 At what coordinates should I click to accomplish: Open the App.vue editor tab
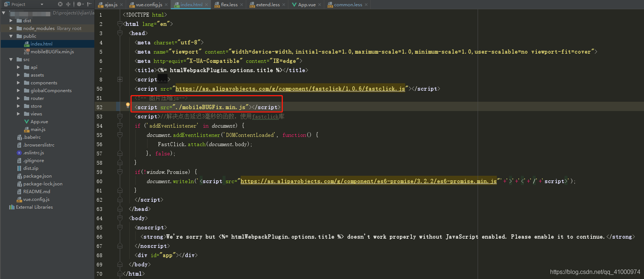[x=306, y=5]
